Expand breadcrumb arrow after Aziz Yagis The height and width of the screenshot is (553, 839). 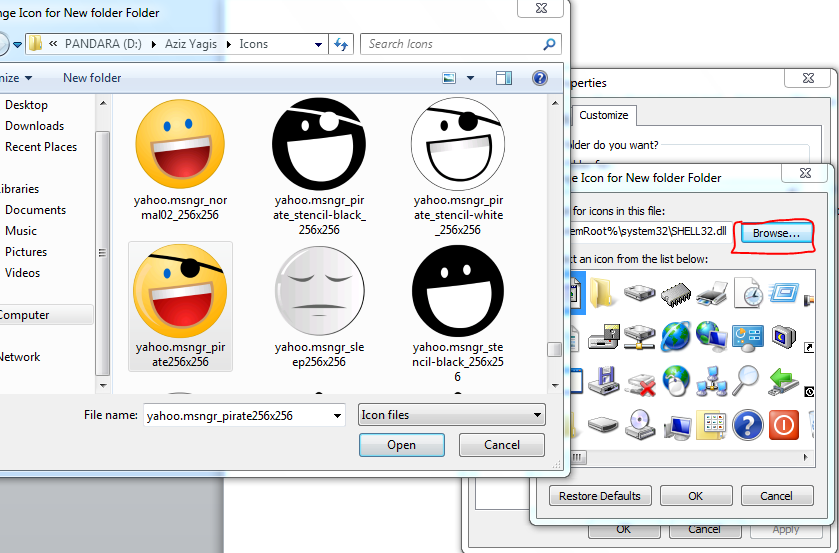pos(228,44)
